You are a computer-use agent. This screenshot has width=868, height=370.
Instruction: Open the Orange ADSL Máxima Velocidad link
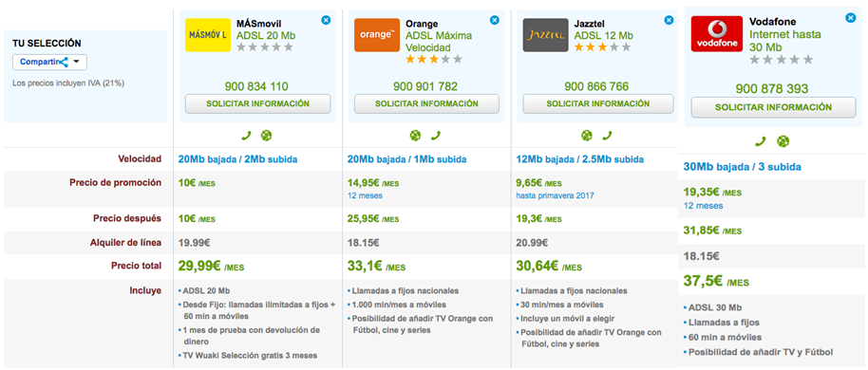(x=439, y=42)
